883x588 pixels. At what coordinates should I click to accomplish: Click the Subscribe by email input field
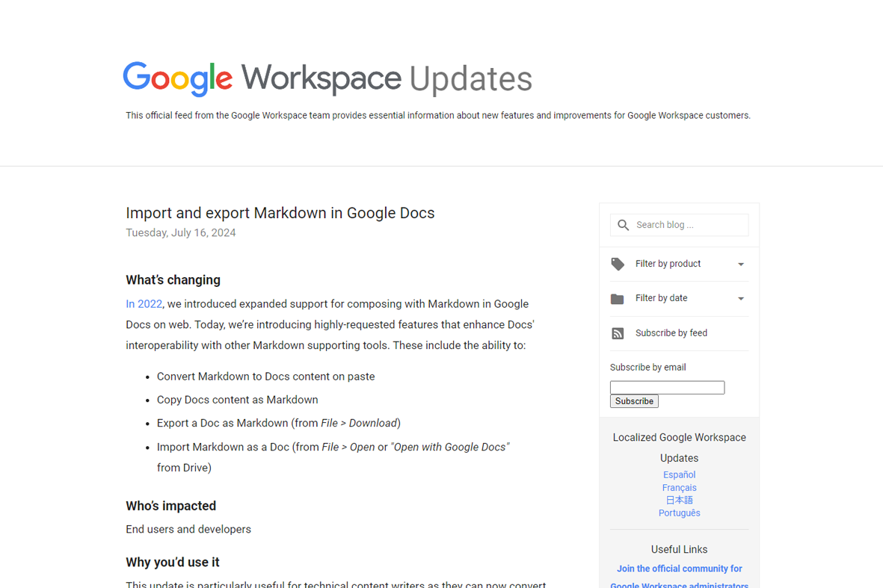[667, 387]
